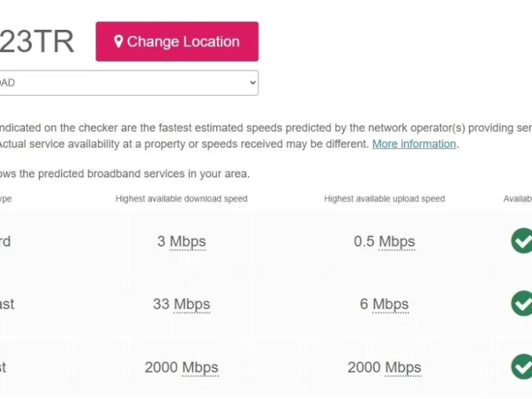Open the More information link
This screenshot has height=399, width=532.
point(414,144)
